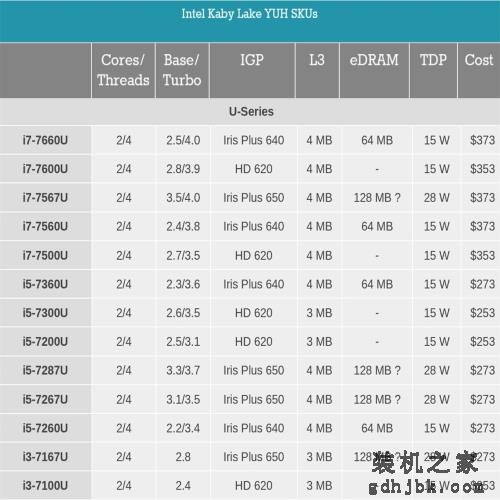The width and height of the screenshot is (500, 500).
Task: Click Iris Plus 640 in the i5-7360U row
Action: tap(254, 284)
